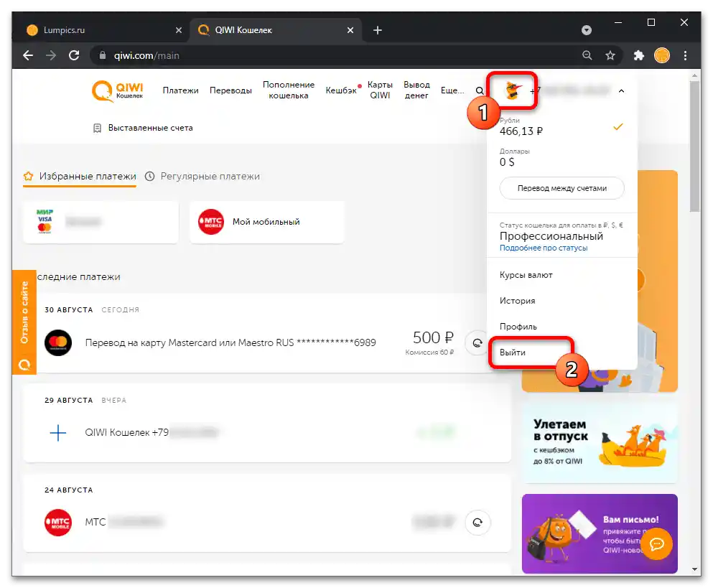Open Переводы menu
The image size is (713, 588).
coord(230,90)
